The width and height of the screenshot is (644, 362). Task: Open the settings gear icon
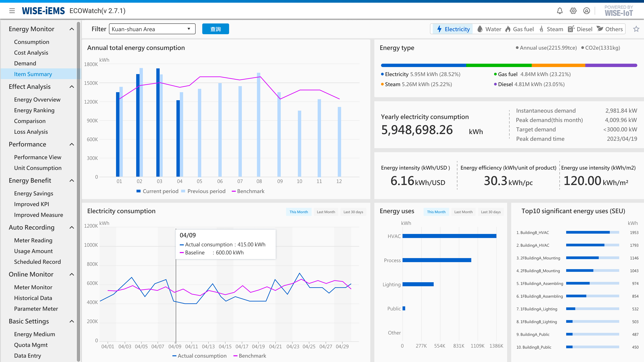coord(573,11)
